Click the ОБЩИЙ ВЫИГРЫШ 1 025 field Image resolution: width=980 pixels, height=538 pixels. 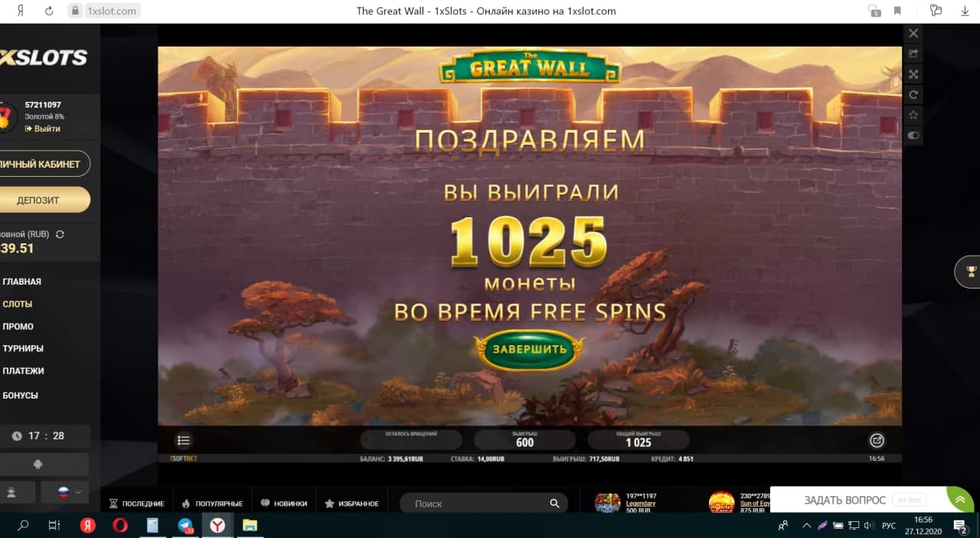[x=639, y=439]
